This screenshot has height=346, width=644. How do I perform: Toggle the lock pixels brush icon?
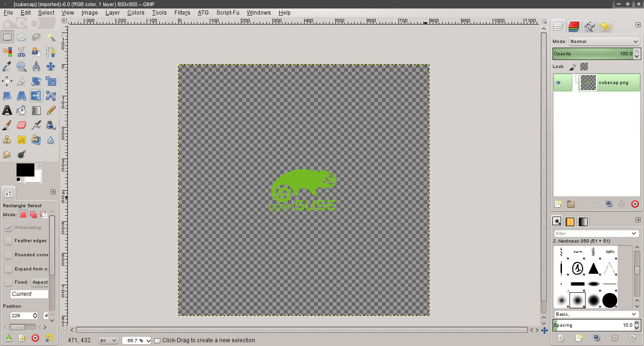[573, 67]
